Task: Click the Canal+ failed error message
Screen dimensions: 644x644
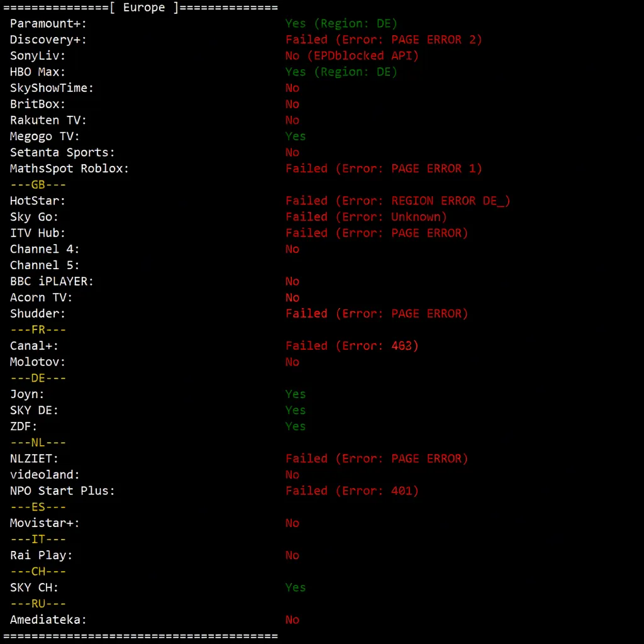Action: pyautogui.click(x=352, y=346)
